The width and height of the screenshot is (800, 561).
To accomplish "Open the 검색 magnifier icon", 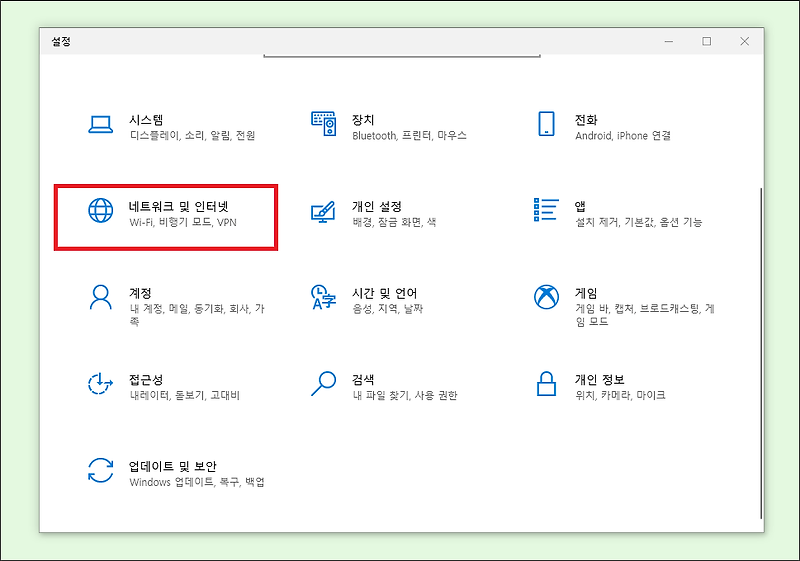I will [323, 384].
